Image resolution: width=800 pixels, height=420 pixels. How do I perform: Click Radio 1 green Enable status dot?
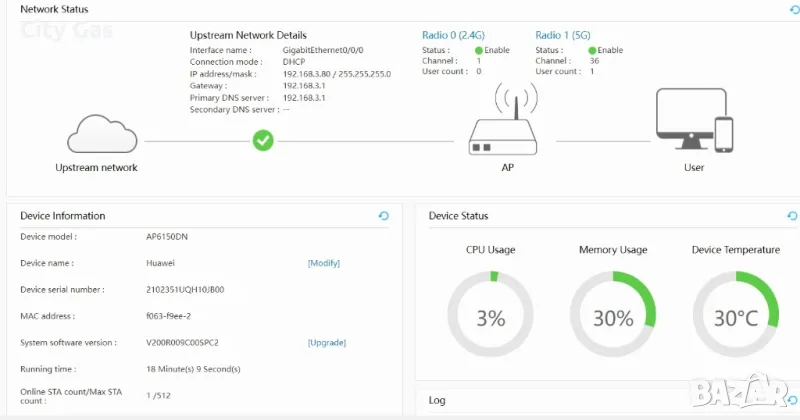592,50
